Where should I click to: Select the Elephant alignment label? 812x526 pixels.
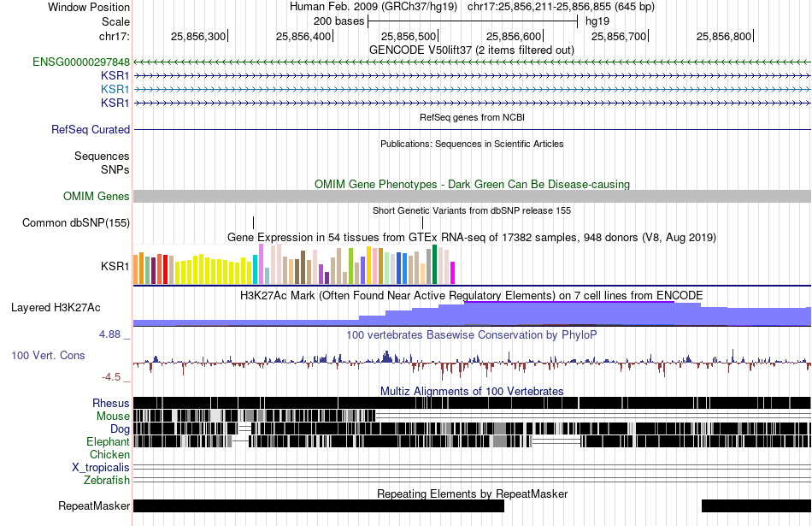click(108, 442)
